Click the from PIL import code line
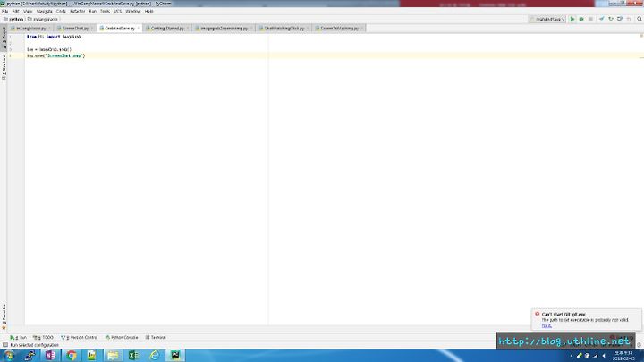644x362 pixels. 54,37
